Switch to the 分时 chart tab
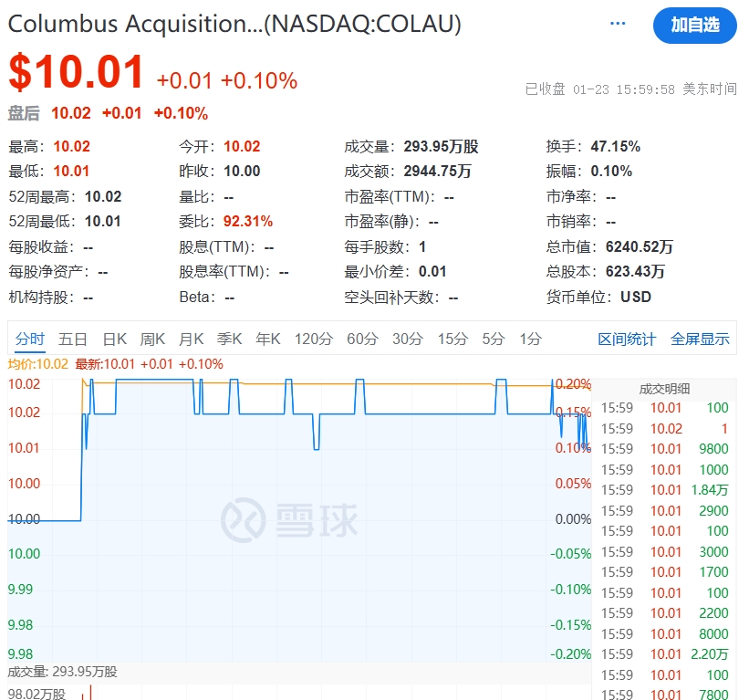The image size is (749, 700). [x=31, y=338]
